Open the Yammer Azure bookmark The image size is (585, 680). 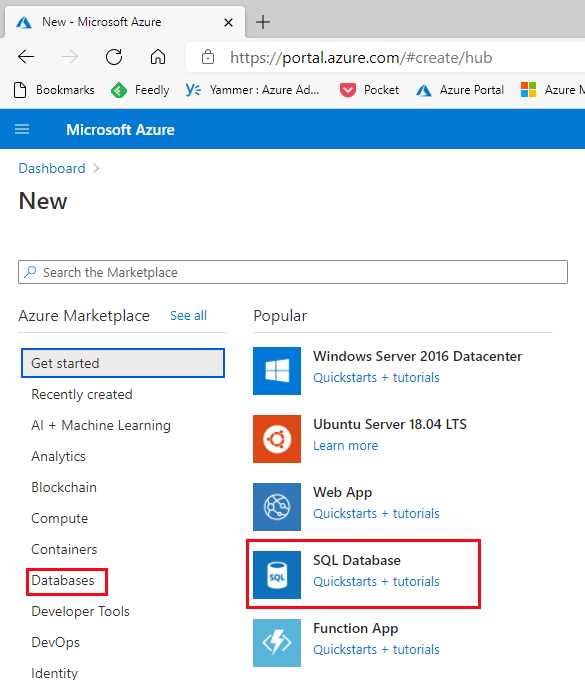[252, 90]
